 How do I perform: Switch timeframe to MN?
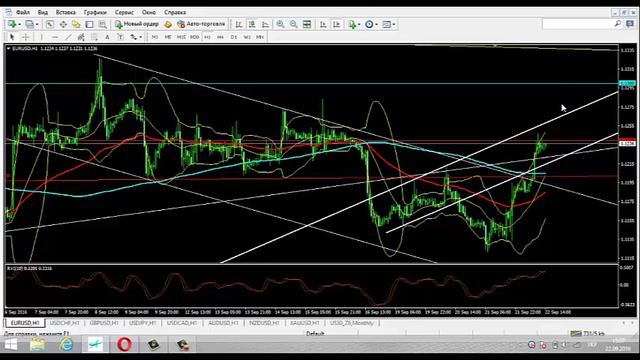[260, 37]
